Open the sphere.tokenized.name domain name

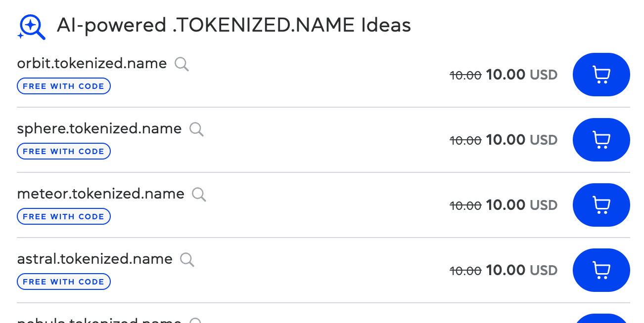coord(99,129)
